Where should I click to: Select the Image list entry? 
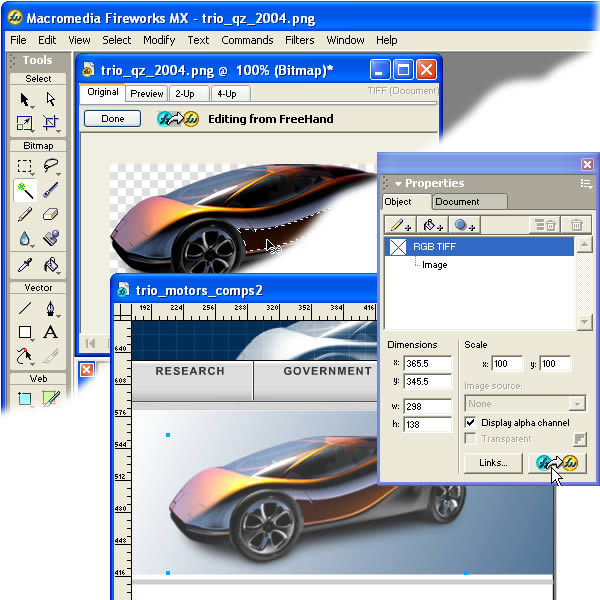tap(434, 265)
